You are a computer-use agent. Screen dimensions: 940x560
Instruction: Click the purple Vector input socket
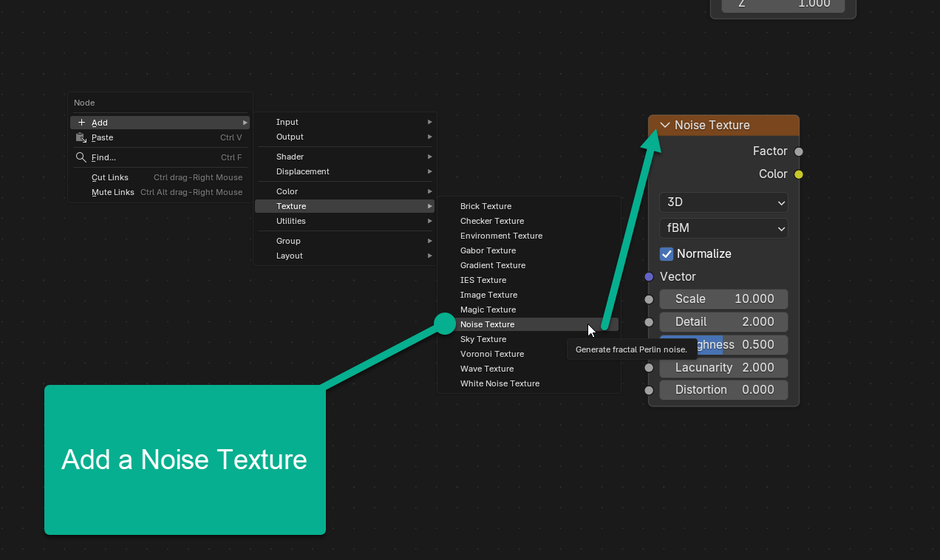pyautogui.click(x=649, y=276)
